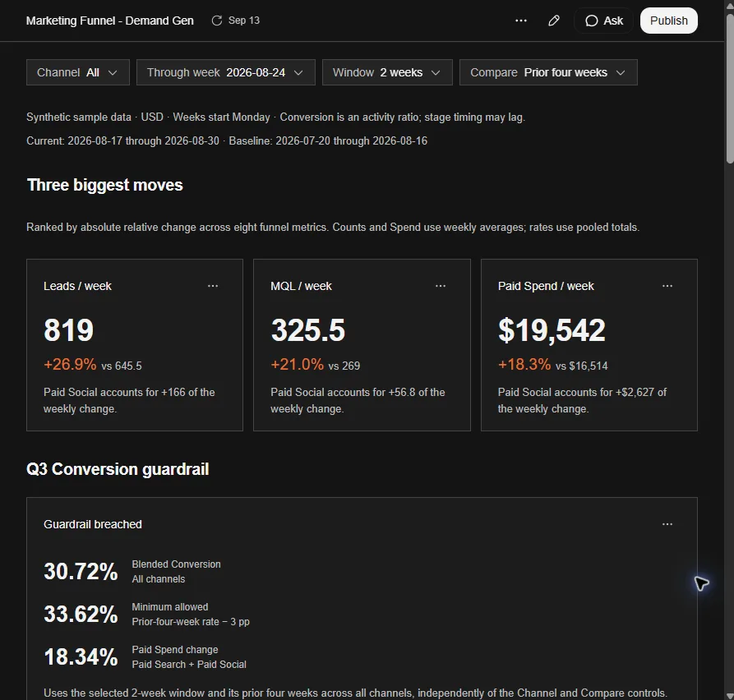The width and height of the screenshot is (734, 700).
Task: Click the vs $16,514 comparison text
Action: click(582, 366)
